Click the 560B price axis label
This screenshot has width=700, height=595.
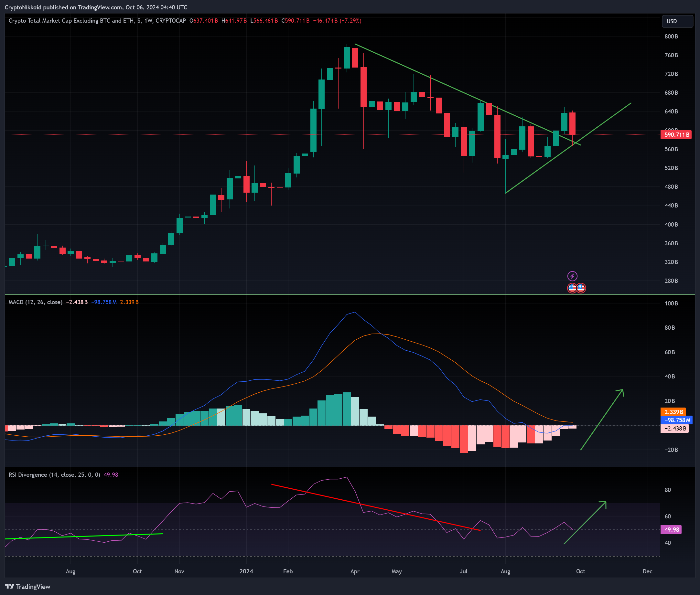(671, 149)
